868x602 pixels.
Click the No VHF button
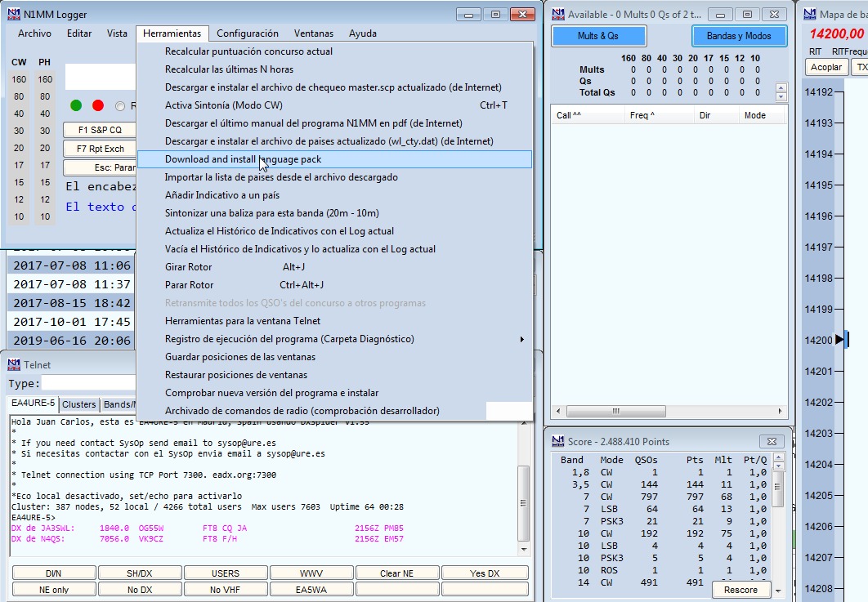pos(226,590)
